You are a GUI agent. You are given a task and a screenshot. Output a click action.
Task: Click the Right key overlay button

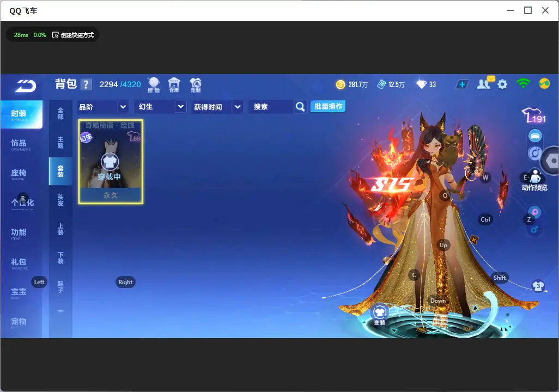[125, 282]
